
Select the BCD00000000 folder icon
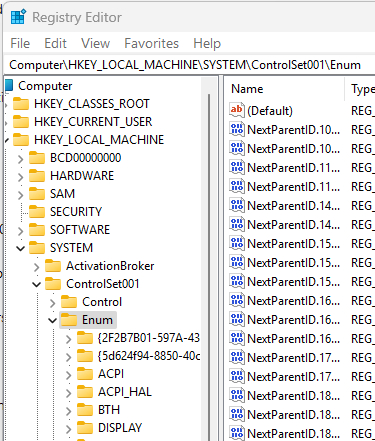37,158
